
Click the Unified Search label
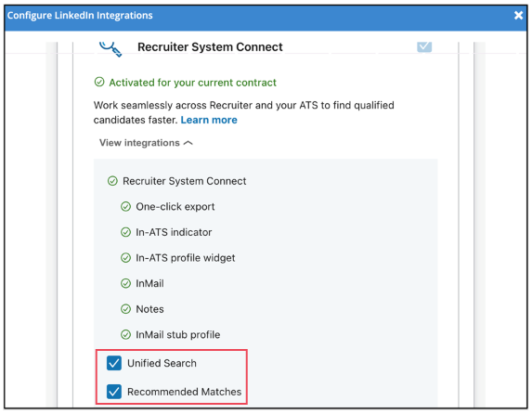[162, 363]
